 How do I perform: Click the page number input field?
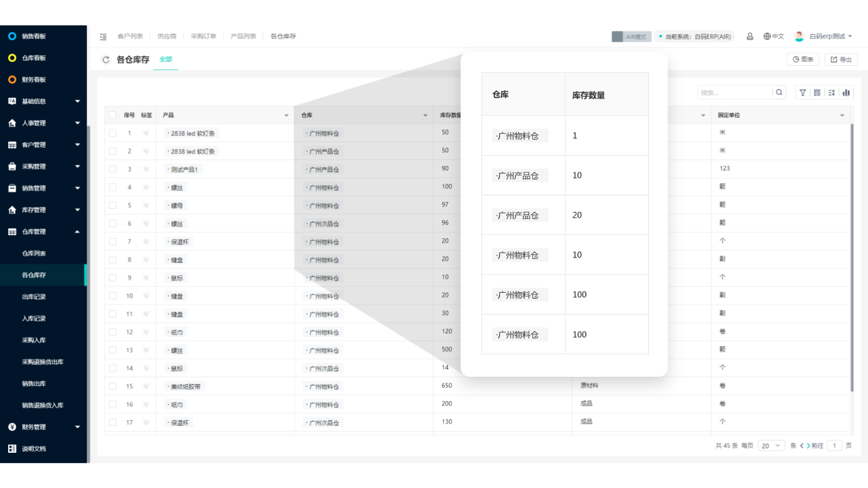834,445
